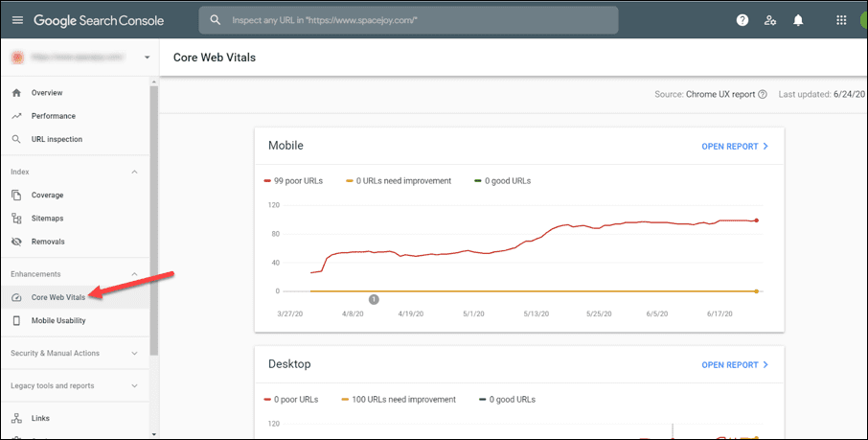Click the Core Web Vitals page title
868x440 pixels.
coord(215,58)
